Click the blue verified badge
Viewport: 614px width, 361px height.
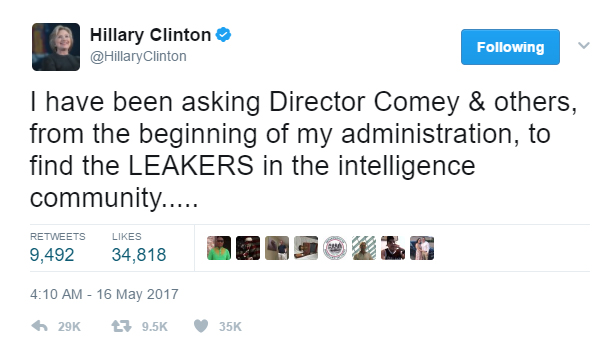(224, 35)
